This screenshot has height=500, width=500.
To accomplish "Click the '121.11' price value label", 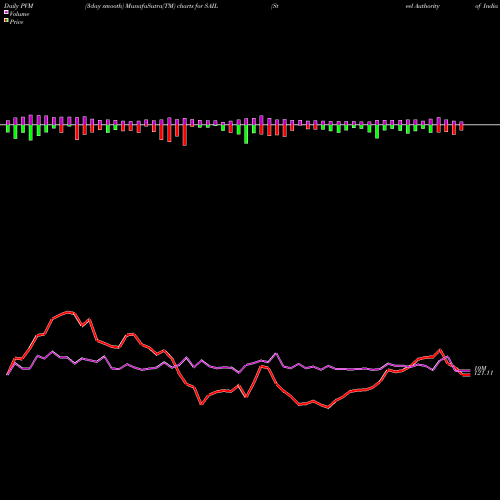I will click(x=483, y=373).
